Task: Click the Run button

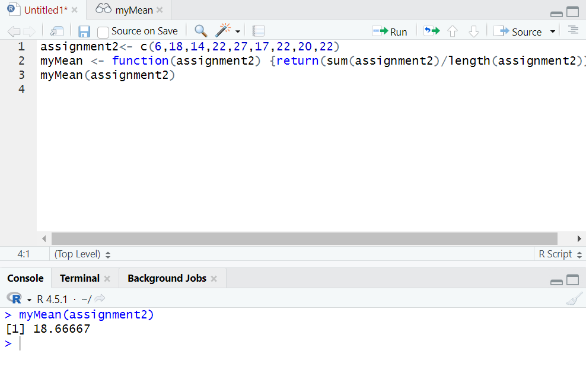Action: click(x=390, y=31)
